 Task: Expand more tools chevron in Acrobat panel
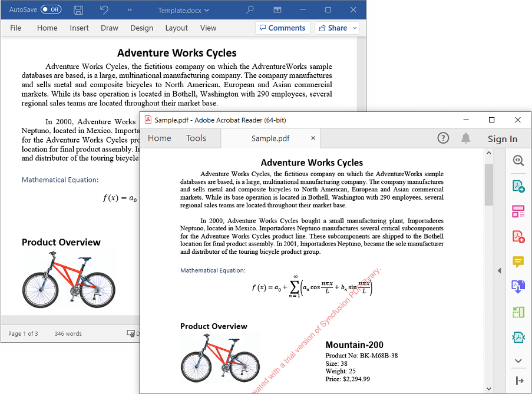coord(518,361)
